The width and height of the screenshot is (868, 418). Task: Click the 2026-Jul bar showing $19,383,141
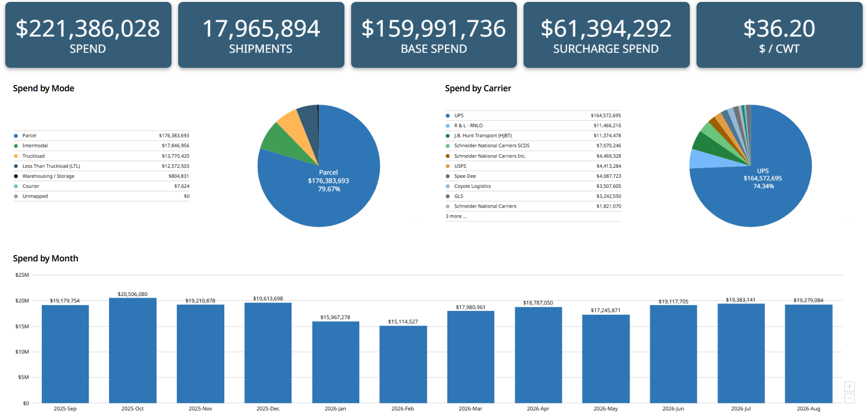pyautogui.click(x=741, y=354)
